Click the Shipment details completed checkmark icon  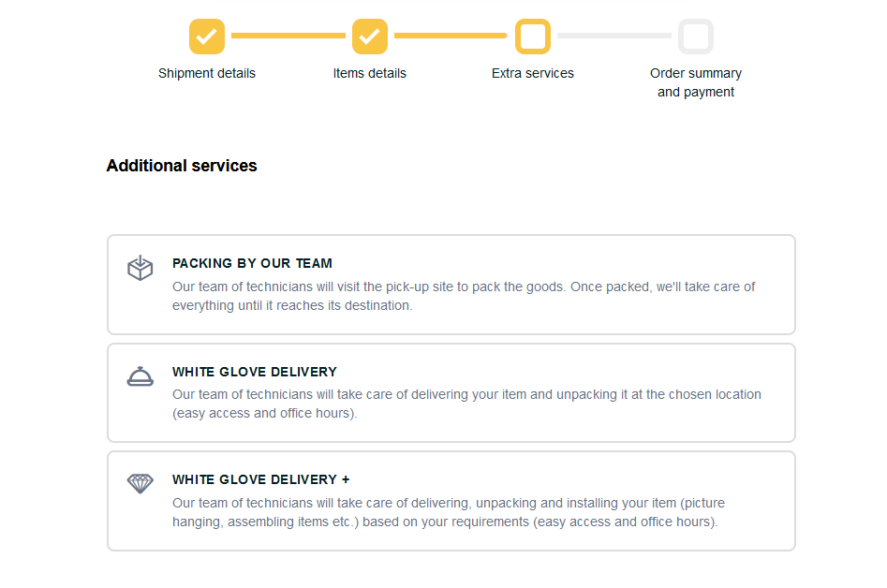click(207, 37)
